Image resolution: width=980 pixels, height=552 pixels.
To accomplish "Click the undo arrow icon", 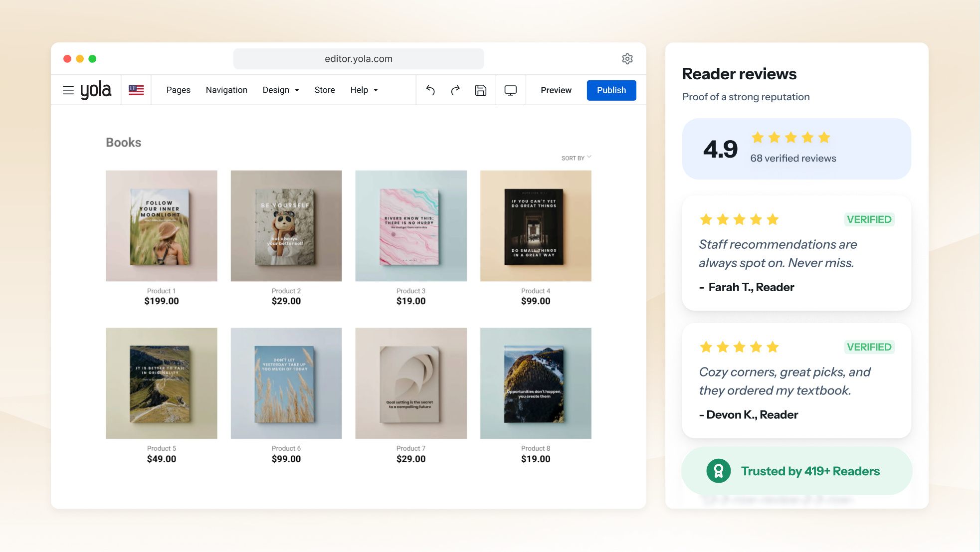I will (x=430, y=90).
